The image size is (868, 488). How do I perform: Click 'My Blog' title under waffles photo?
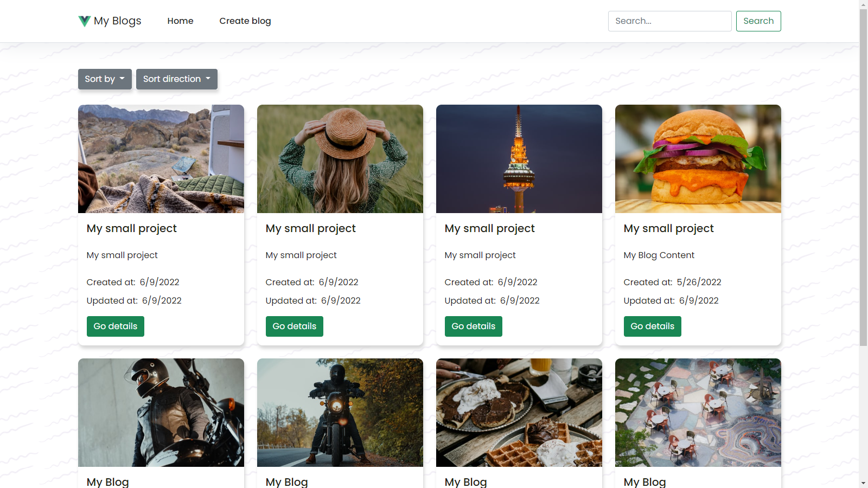pos(466,482)
